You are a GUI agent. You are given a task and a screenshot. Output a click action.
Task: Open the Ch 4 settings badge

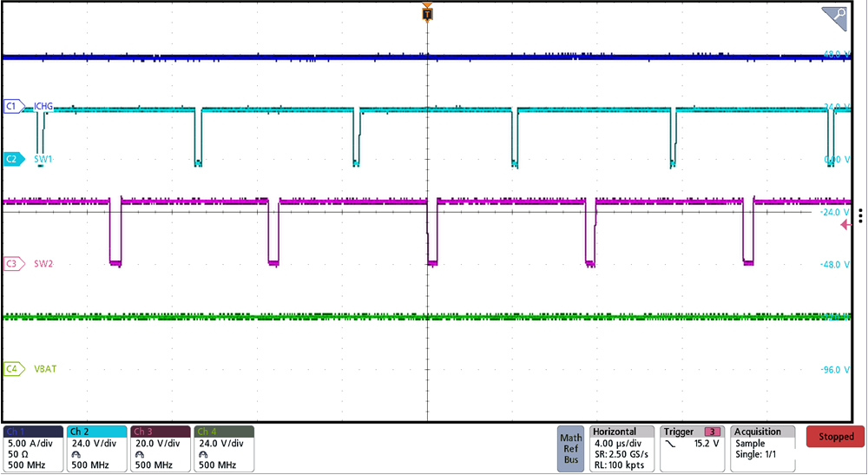point(224,448)
